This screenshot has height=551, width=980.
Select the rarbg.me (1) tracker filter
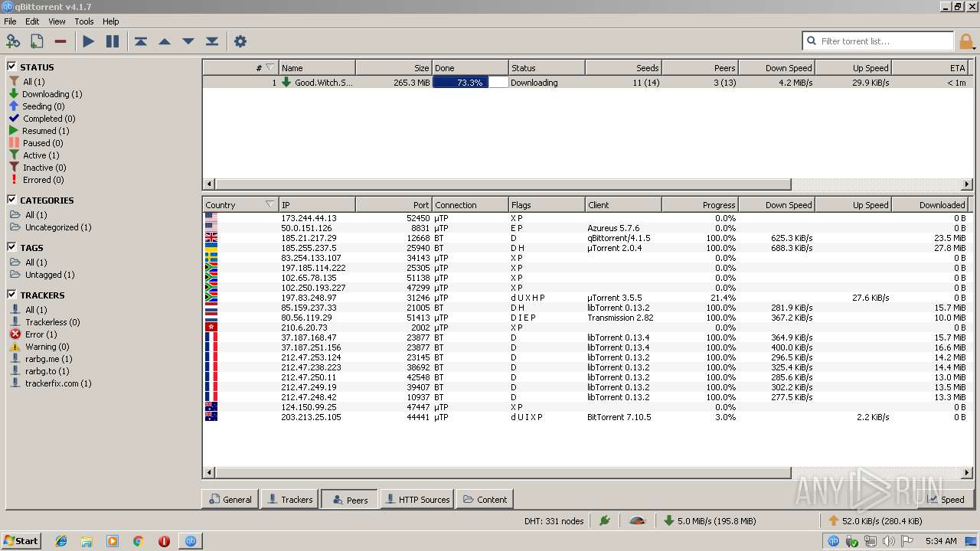click(41, 359)
